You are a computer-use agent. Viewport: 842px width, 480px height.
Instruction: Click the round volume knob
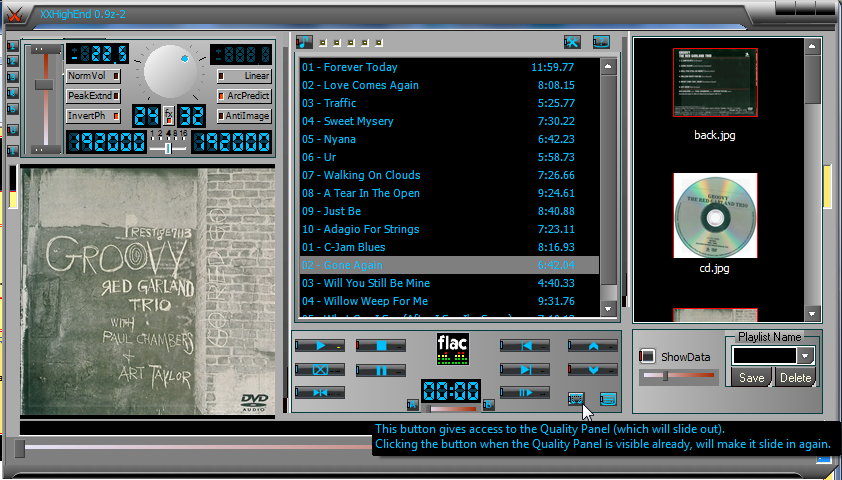point(170,71)
